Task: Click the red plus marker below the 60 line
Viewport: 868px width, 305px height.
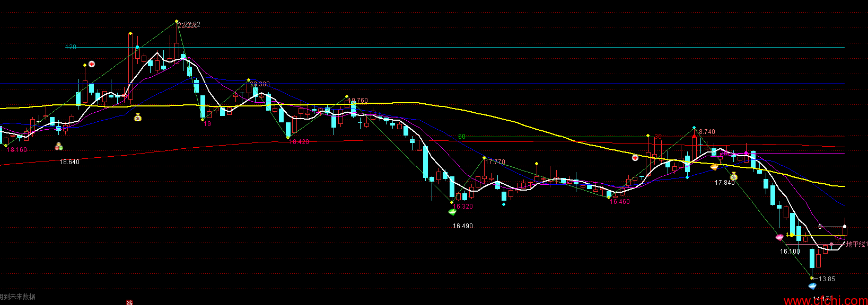Action: pyautogui.click(x=635, y=158)
